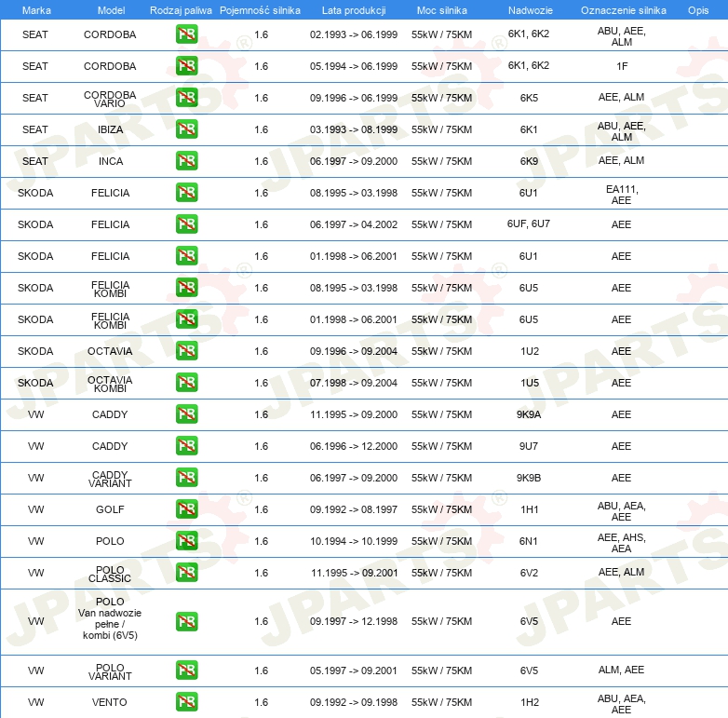Click the Opis column header
Viewport: 728px width, 718px height.
pyautogui.click(x=698, y=10)
